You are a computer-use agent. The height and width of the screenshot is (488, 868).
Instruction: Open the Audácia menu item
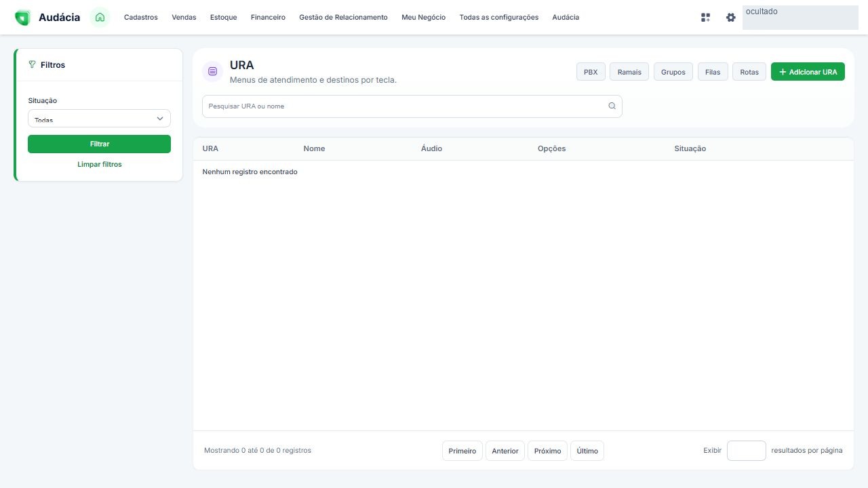pos(566,18)
